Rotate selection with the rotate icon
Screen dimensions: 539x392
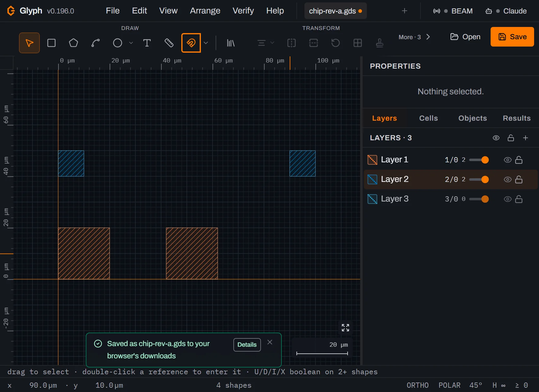(x=336, y=43)
